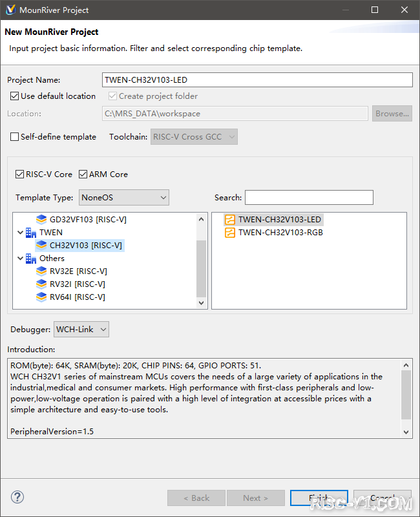Open the help question mark icon

point(17,497)
